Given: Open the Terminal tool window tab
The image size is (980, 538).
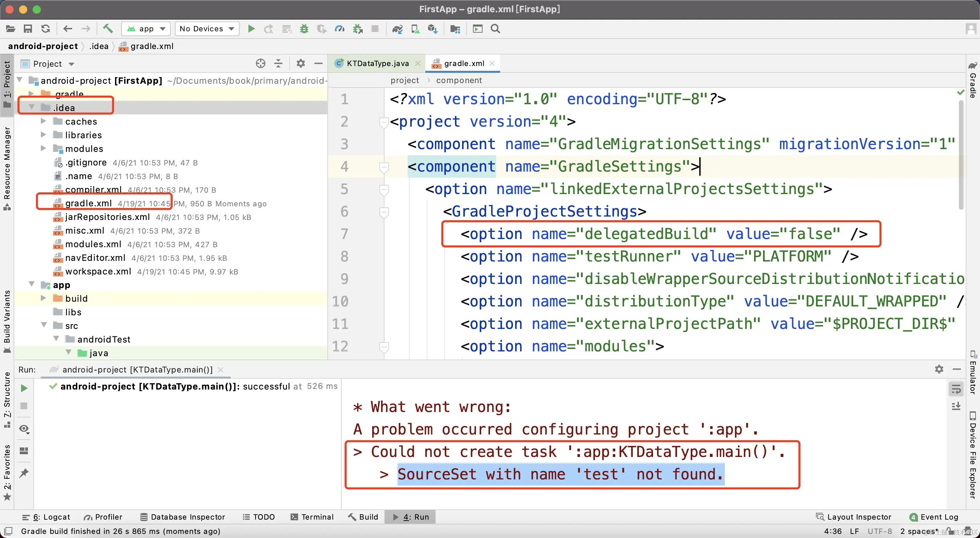Looking at the screenshot, I should click(312, 517).
